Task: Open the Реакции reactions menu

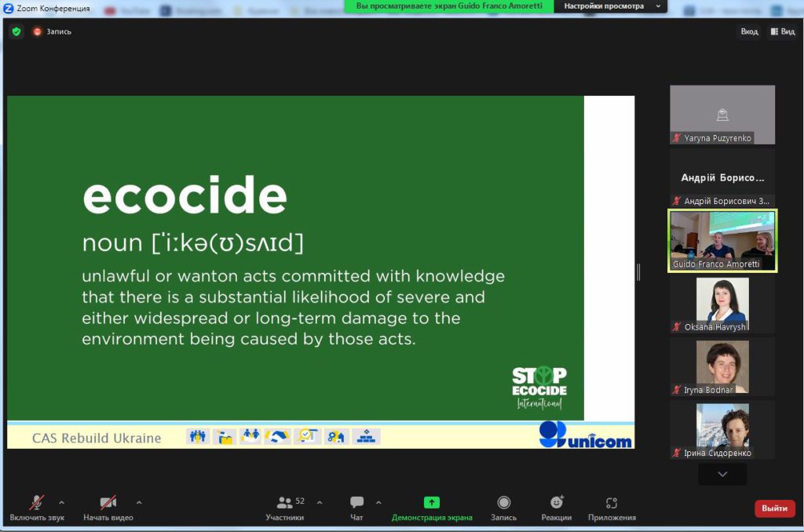Action: pyautogui.click(x=556, y=507)
